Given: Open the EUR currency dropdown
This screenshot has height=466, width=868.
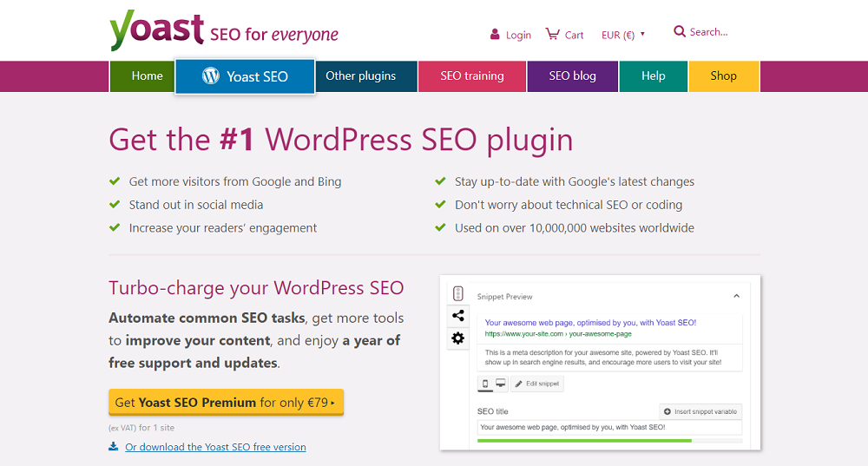Looking at the screenshot, I should (x=623, y=35).
